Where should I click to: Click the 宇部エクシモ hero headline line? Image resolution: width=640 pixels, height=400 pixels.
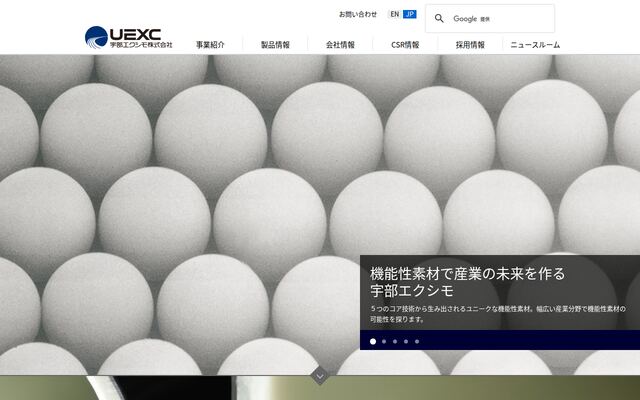[412, 291]
